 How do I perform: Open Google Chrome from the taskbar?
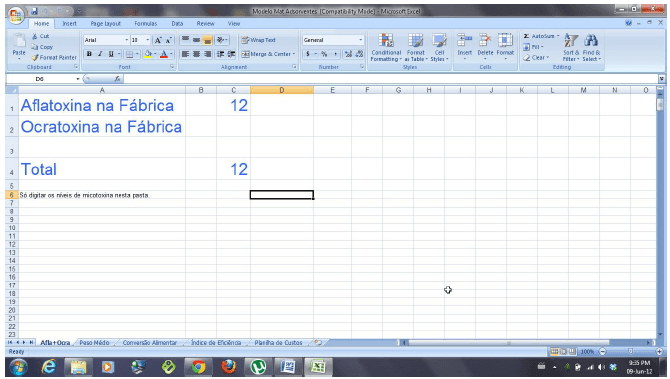click(x=198, y=367)
